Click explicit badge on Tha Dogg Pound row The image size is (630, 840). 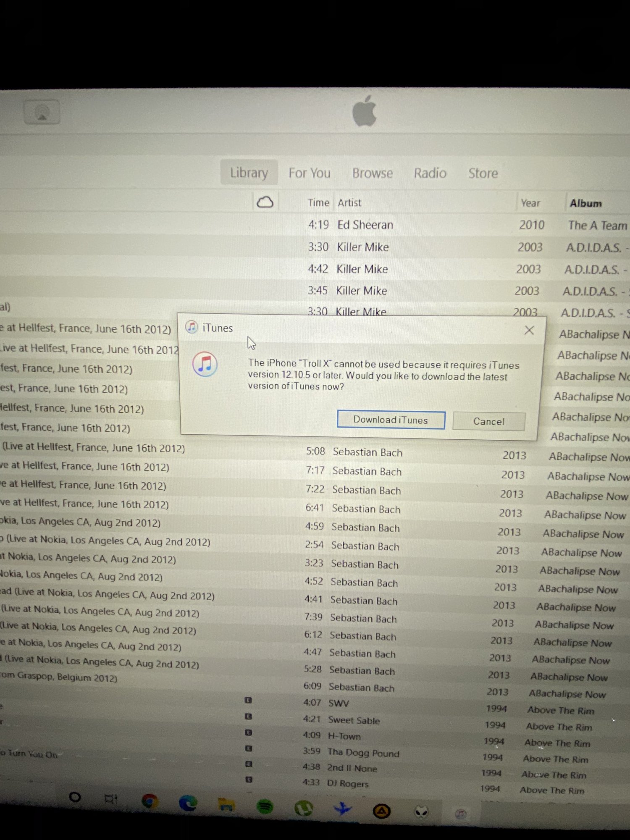click(249, 748)
